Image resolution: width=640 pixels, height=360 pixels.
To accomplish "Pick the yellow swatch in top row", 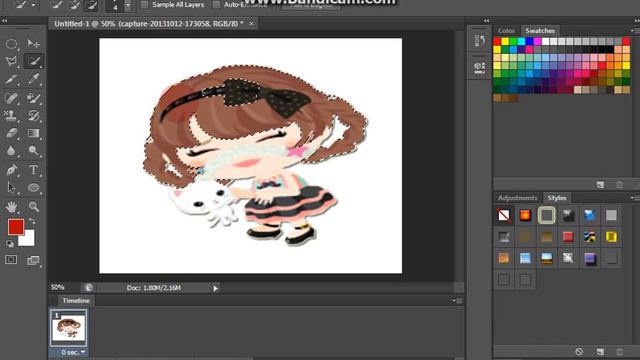I will [x=505, y=41].
